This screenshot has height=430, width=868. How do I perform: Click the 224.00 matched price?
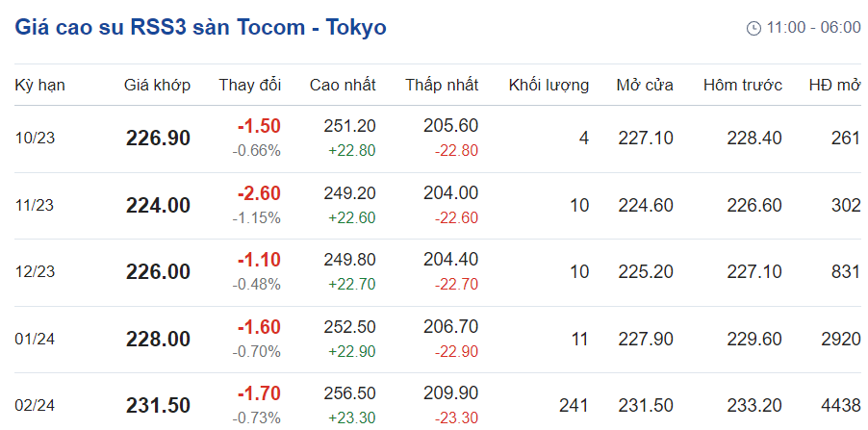158,205
